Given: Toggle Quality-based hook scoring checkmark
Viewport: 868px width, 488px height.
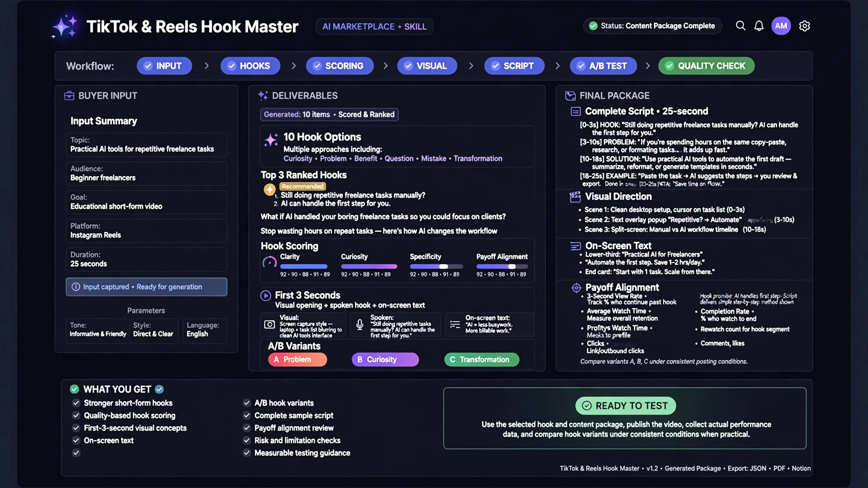Looking at the screenshot, I should [x=76, y=415].
